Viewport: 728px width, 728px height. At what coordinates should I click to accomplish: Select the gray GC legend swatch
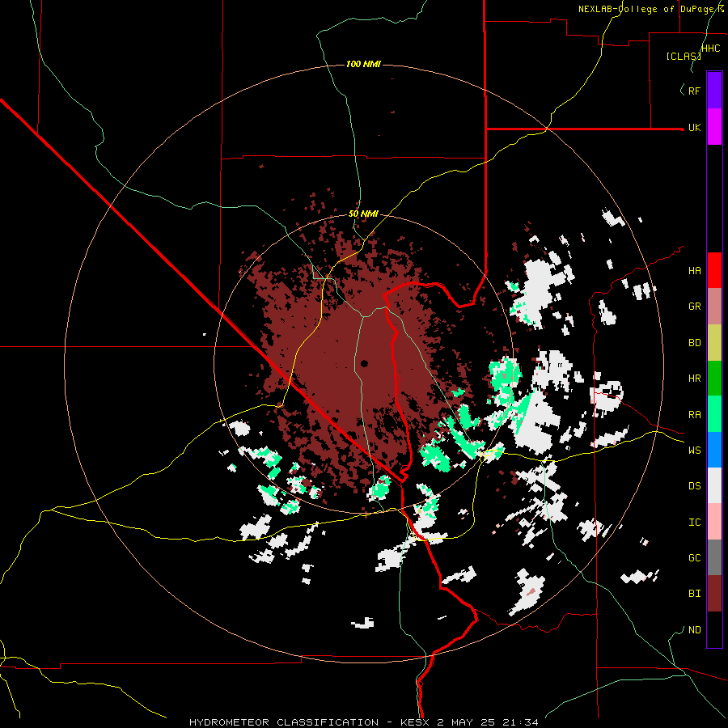[x=714, y=557]
